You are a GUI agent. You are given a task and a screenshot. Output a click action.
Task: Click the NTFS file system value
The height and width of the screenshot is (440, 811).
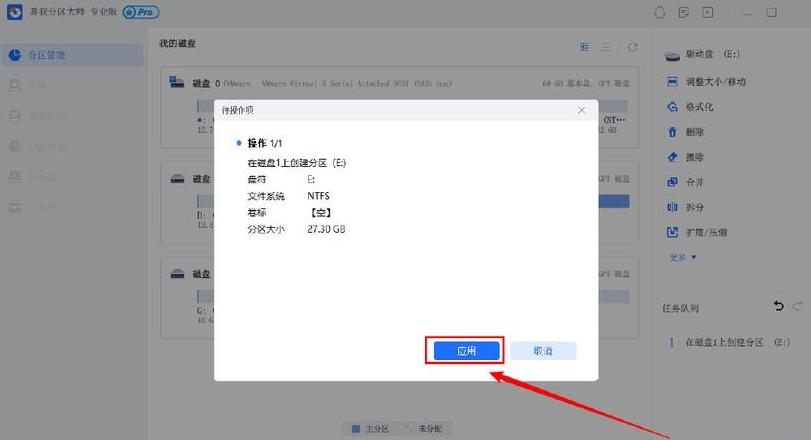[x=318, y=196]
